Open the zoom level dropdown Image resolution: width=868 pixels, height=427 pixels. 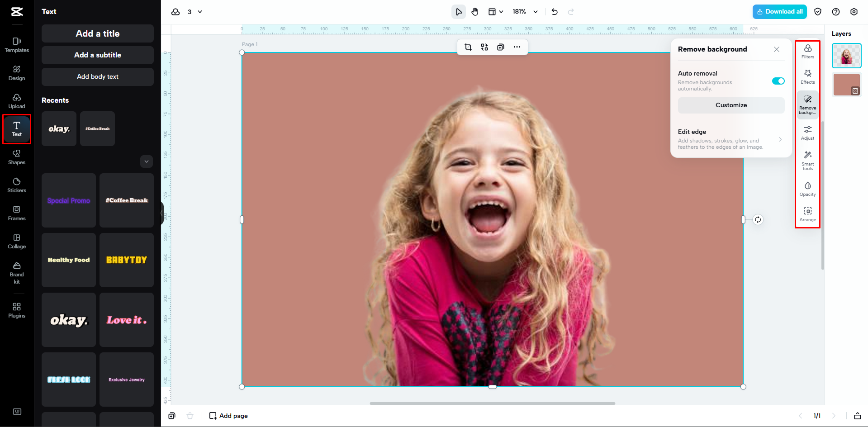(525, 11)
